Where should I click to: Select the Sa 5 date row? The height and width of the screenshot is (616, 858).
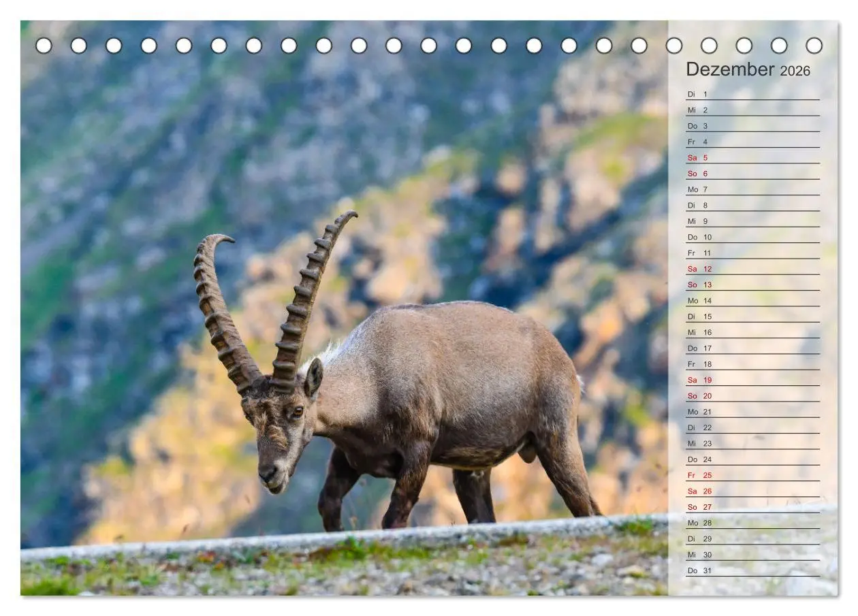click(752, 157)
